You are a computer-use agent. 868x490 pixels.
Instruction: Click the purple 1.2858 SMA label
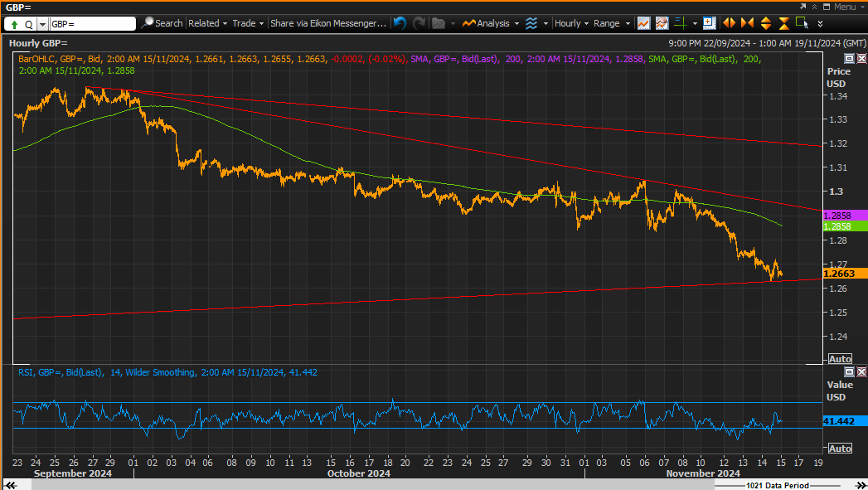(x=846, y=216)
